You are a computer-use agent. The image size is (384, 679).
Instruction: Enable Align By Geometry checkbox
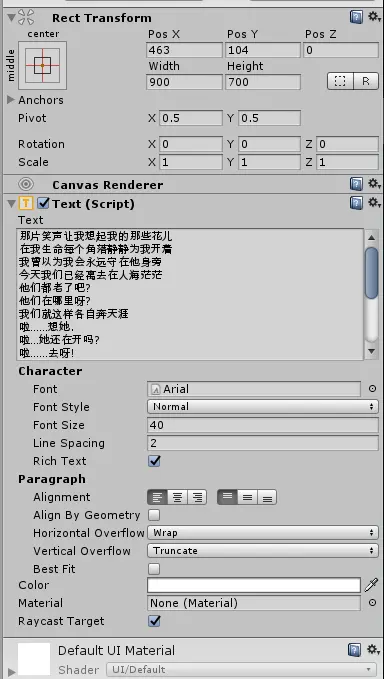click(154, 515)
